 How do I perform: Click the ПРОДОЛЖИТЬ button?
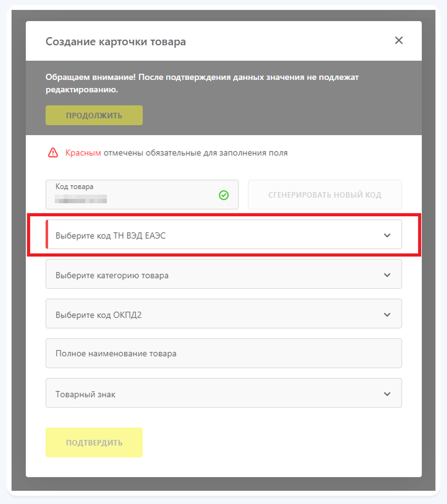pyautogui.click(x=94, y=115)
